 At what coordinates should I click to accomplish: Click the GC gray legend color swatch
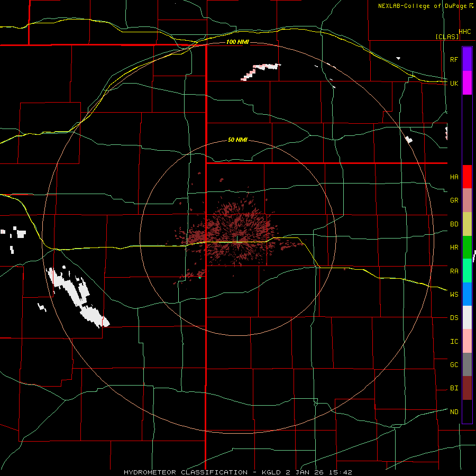(x=467, y=364)
